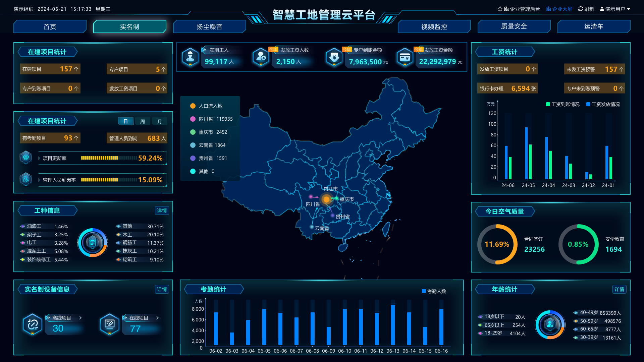Click the 在册工人 worker hexagon icon
The width and height of the screenshot is (644, 362).
[190, 57]
